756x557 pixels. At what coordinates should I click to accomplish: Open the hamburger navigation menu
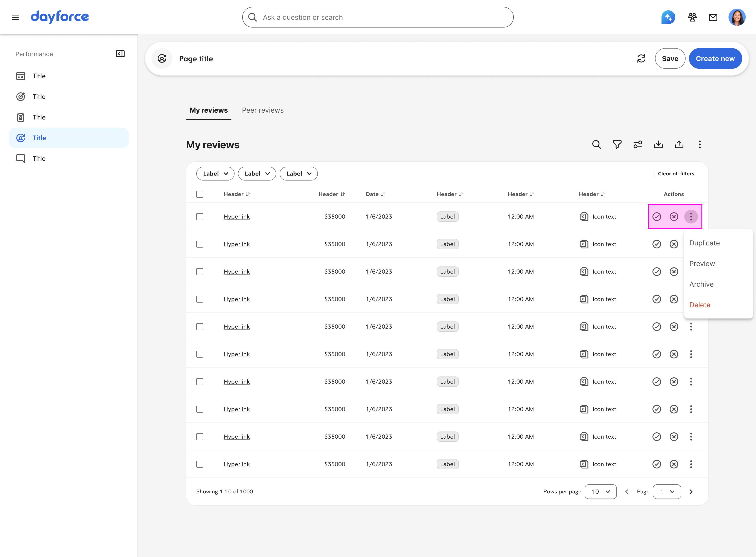click(x=15, y=17)
